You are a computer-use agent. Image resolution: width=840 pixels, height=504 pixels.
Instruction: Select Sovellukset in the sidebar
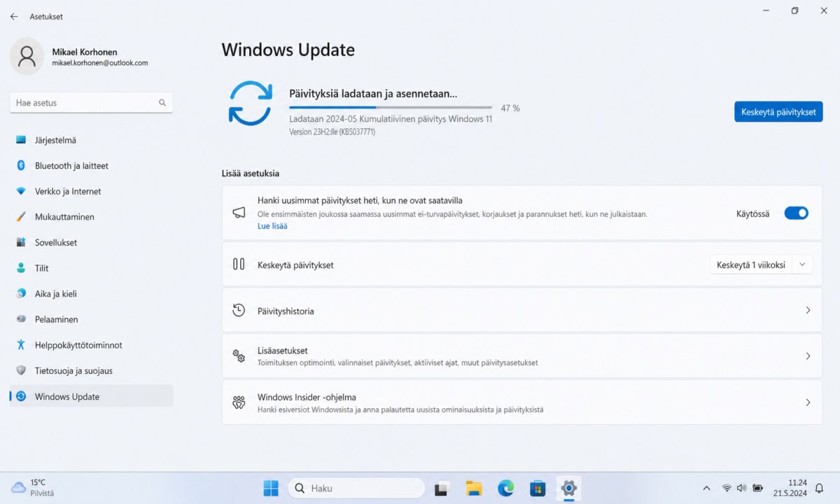tap(91, 243)
